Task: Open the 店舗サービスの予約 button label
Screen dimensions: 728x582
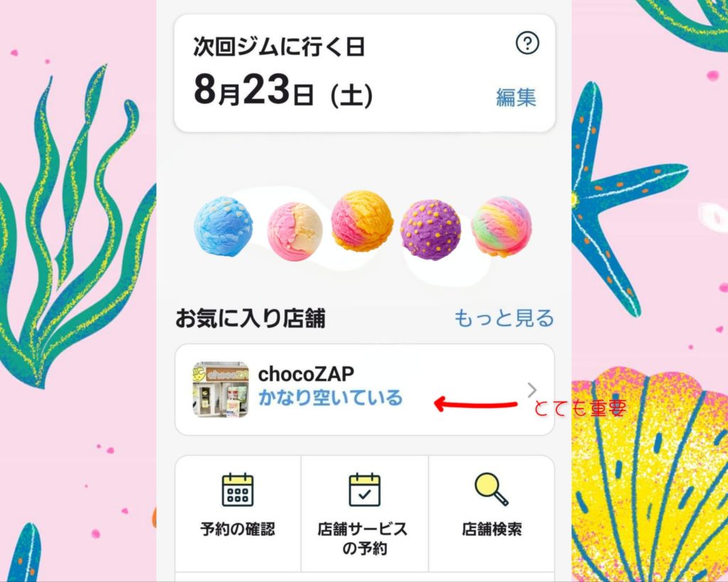Action: [x=365, y=539]
